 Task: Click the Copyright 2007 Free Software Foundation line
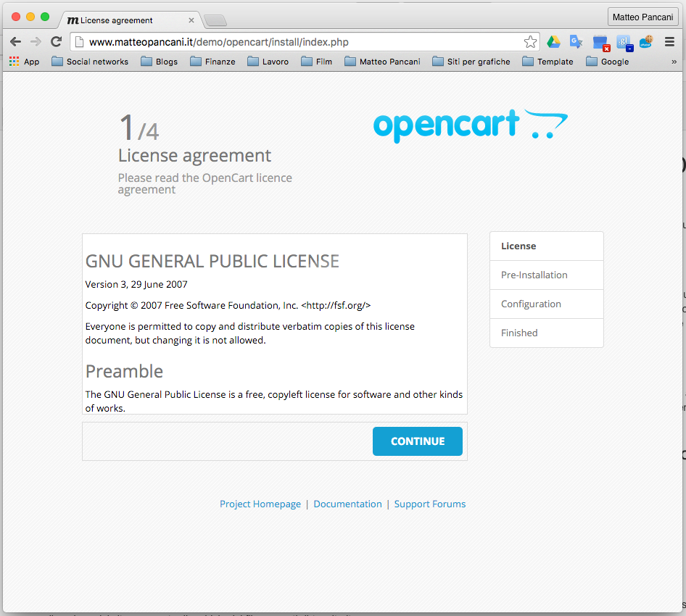coord(228,306)
